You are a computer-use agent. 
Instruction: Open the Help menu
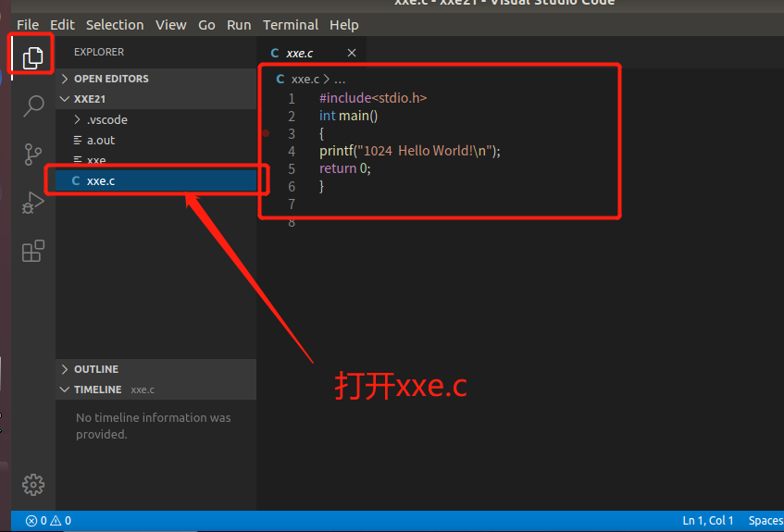344,25
